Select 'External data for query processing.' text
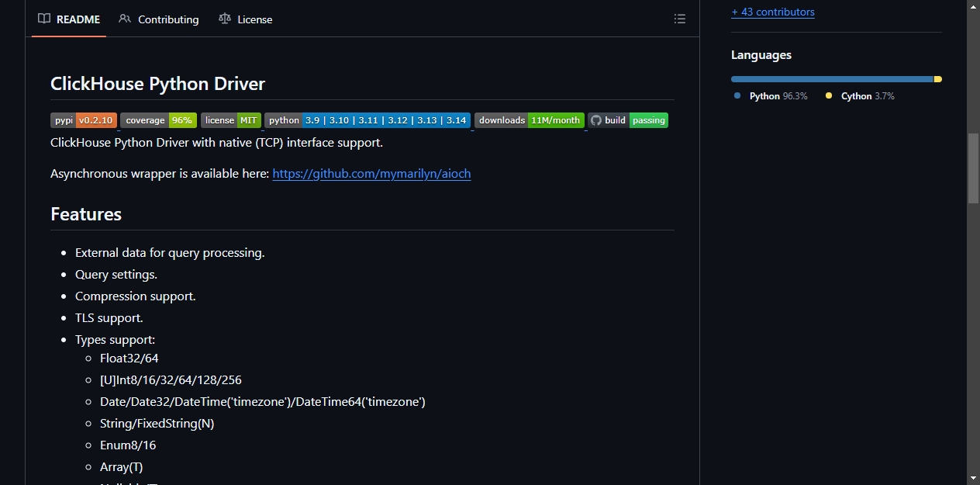The width and height of the screenshot is (980, 485). click(x=170, y=253)
